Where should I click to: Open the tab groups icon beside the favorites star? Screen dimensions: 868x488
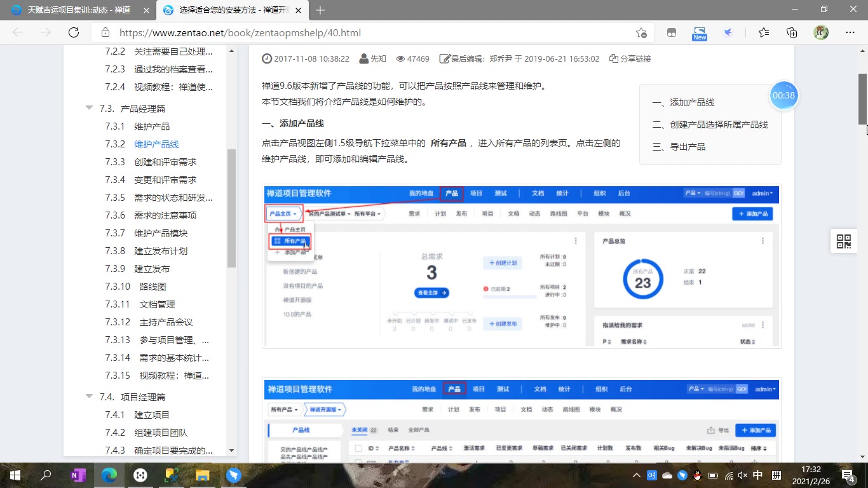(671, 32)
